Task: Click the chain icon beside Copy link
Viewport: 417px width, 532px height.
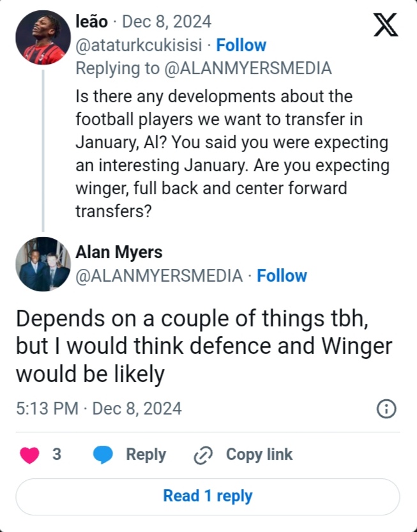Action: (x=202, y=455)
